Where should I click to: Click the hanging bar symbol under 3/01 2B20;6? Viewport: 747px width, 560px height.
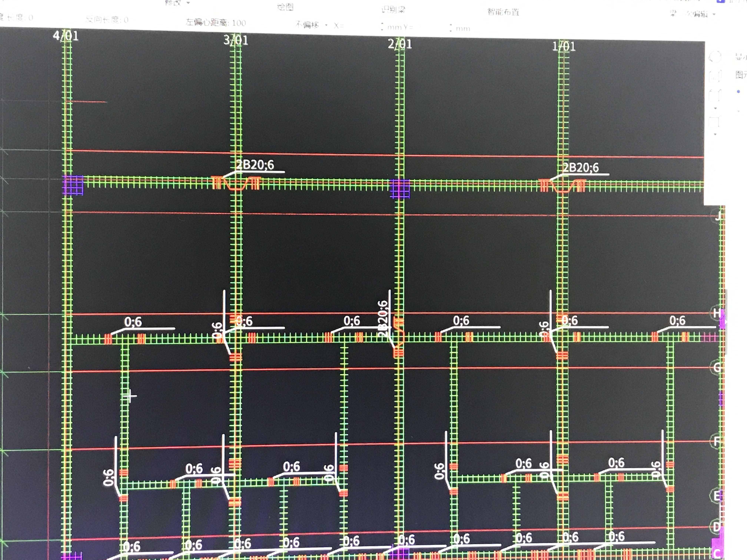[236, 183]
